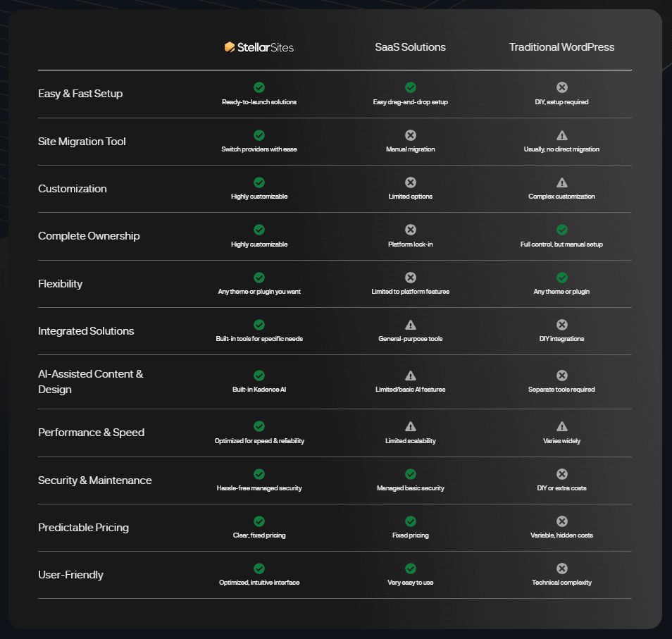
Task: Click the Predictable Pricing row label
Action: 83,527
